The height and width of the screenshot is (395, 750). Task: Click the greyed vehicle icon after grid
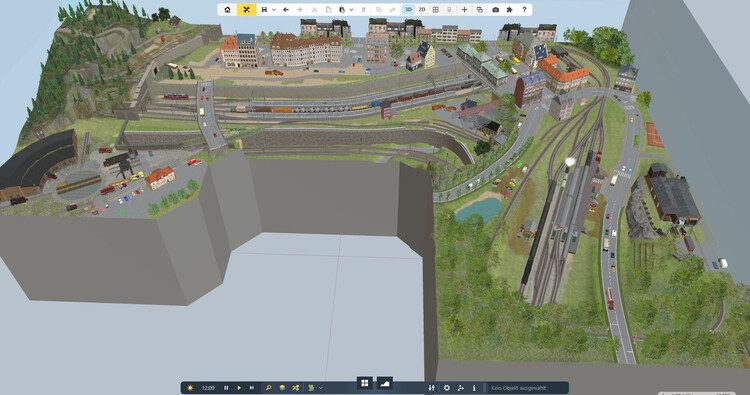click(x=449, y=10)
